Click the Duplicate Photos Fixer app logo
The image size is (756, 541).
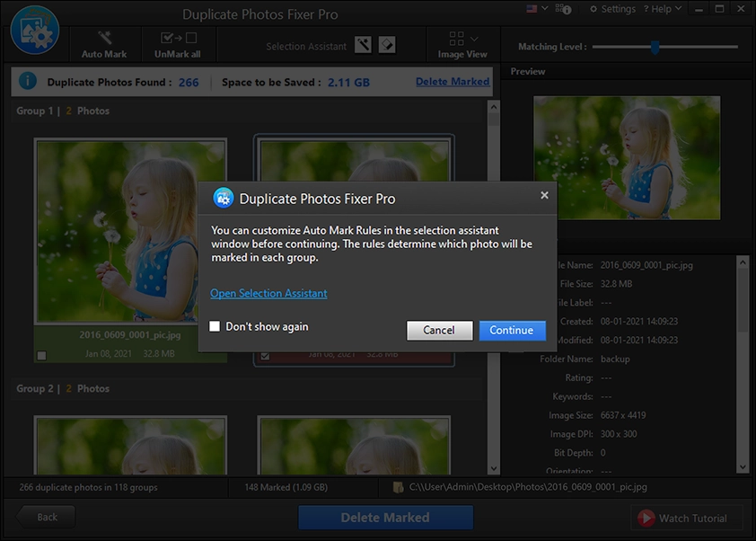[35, 30]
